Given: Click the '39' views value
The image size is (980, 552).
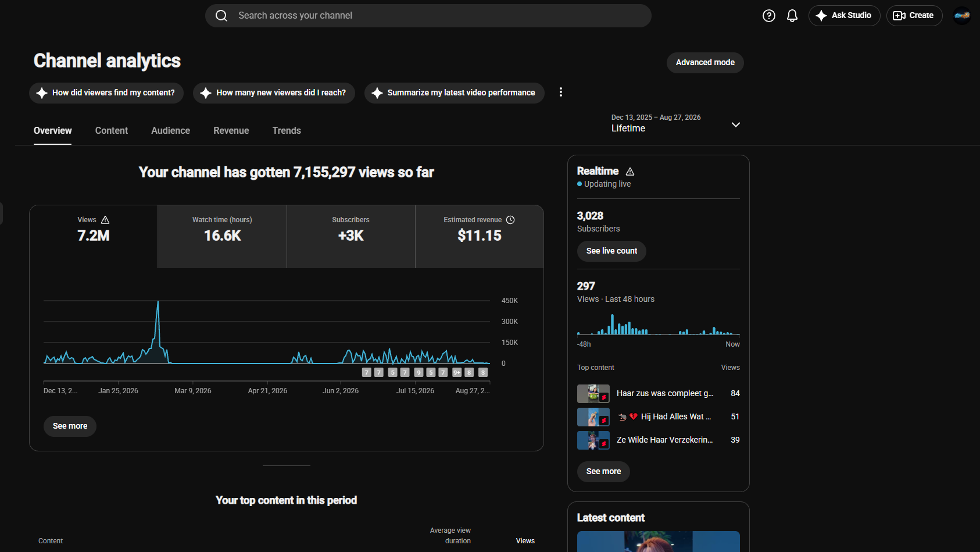Looking at the screenshot, I should click(735, 440).
